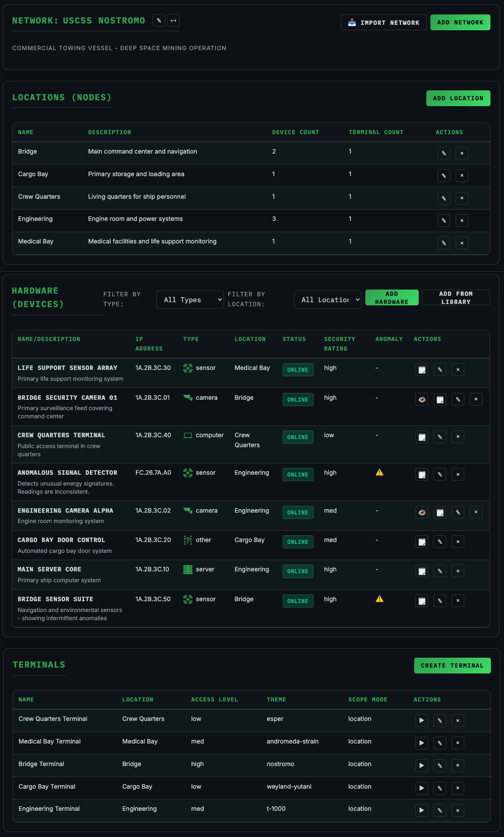Run the Engineering Terminal
504x837 pixels.
[421, 810]
